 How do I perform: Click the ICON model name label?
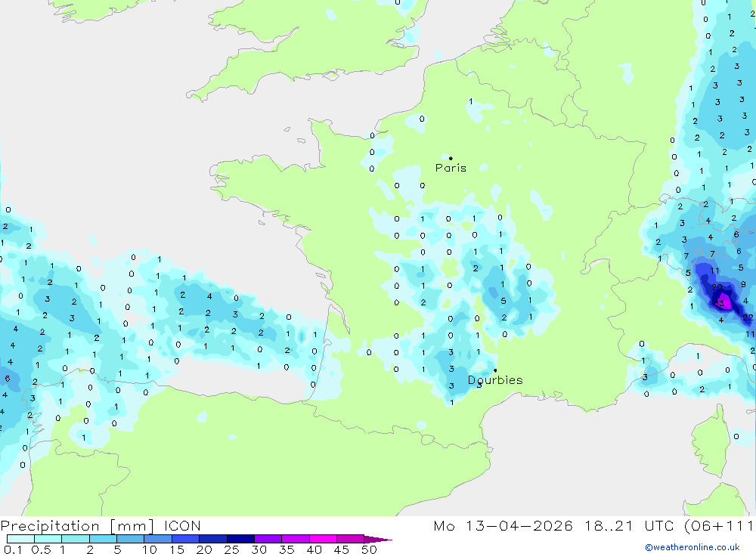[182, 525]
